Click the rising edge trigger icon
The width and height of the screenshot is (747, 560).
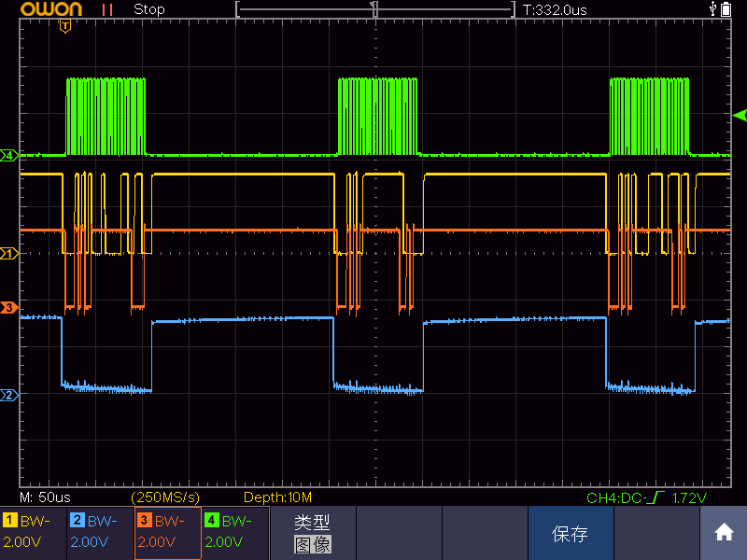(657, 497)
